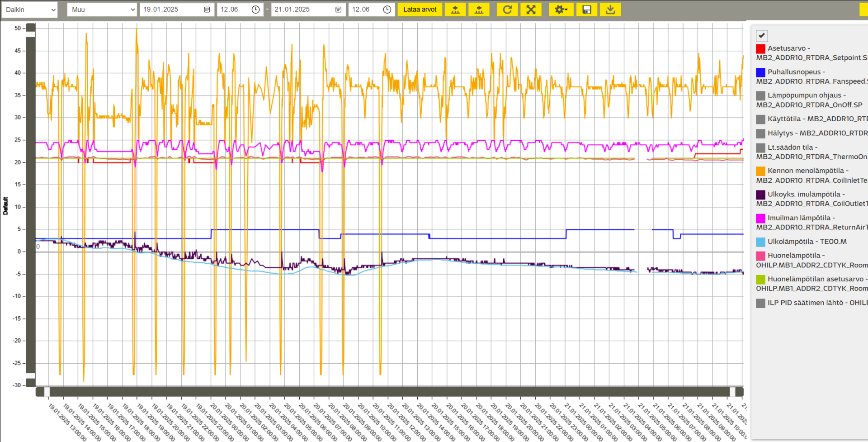
Task: Click the orange Kennon menolämpötila swatch
Action: point(761,171)
